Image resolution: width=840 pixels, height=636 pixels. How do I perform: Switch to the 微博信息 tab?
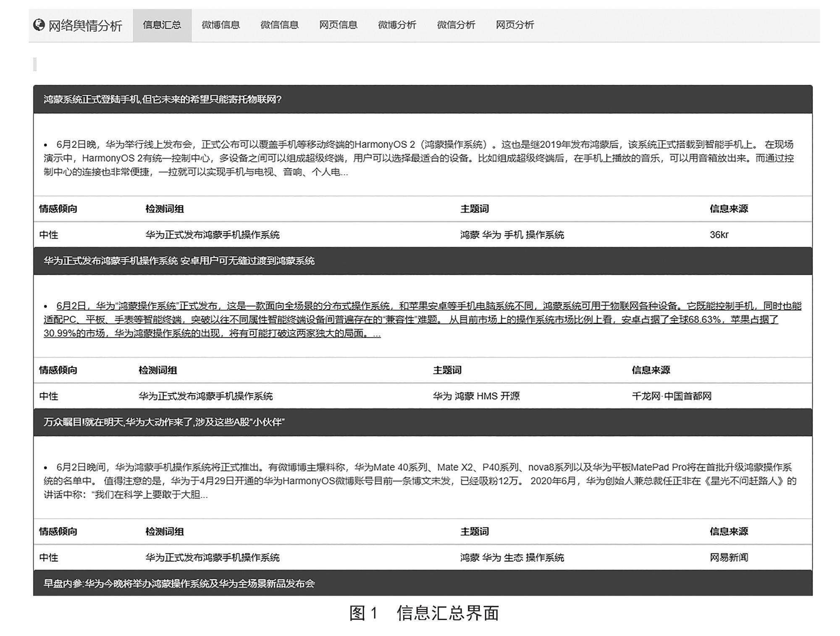coord(220,25)
